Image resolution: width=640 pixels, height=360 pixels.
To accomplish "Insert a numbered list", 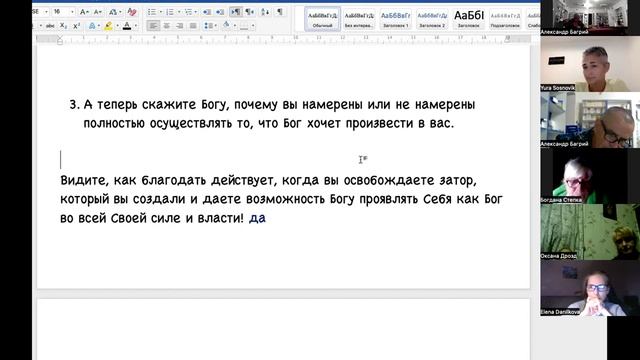I will 170,12.
